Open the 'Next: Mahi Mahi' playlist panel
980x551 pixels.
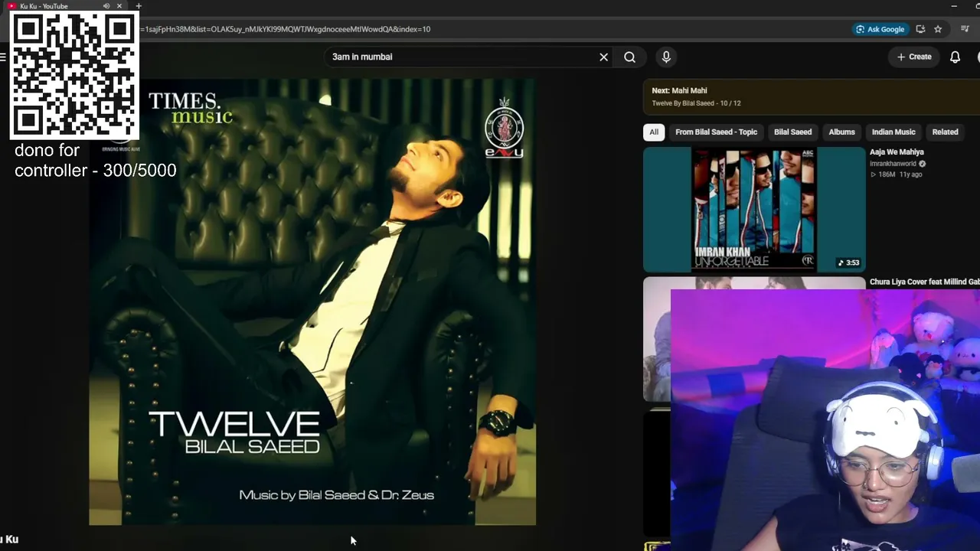tap(812, 96)
